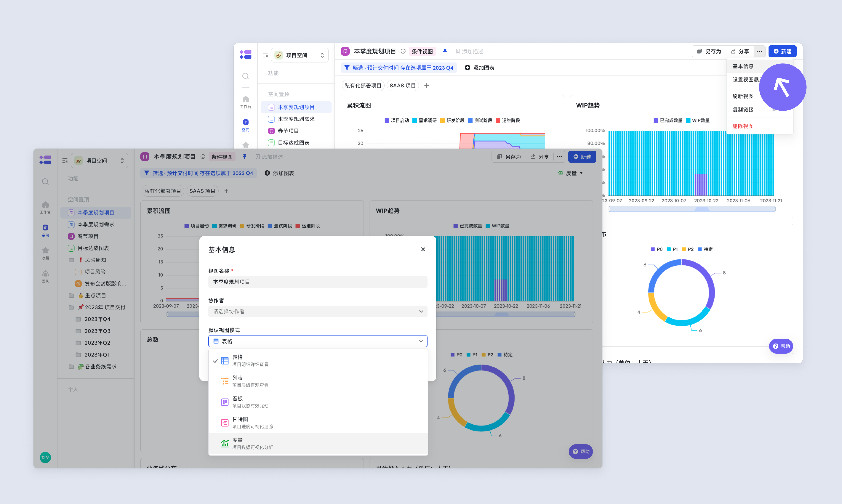Click 分享 in the back window toolbar
Image resolution: width=842 pixels, height=504 pixels.
coord(740,51)
